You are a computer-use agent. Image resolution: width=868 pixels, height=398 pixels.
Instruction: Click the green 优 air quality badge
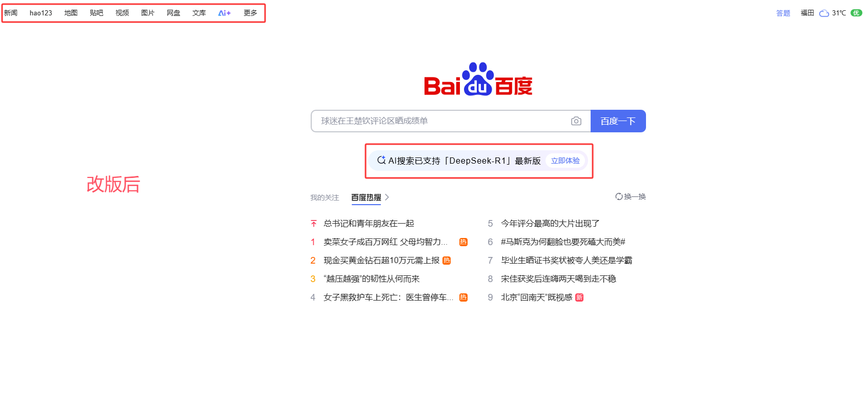[x=856, y=13]
